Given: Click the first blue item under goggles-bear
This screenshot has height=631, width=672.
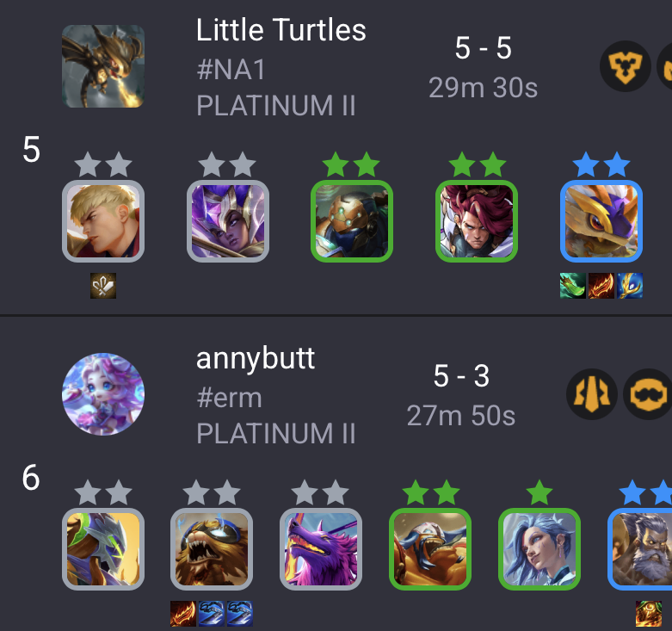Looking at the screenshot, I should click(212, 614).
